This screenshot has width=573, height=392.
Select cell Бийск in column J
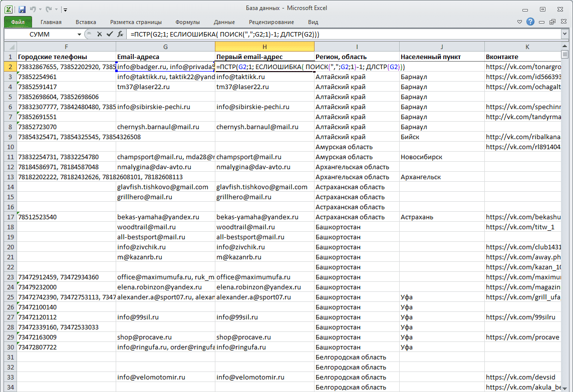point(442,137)
